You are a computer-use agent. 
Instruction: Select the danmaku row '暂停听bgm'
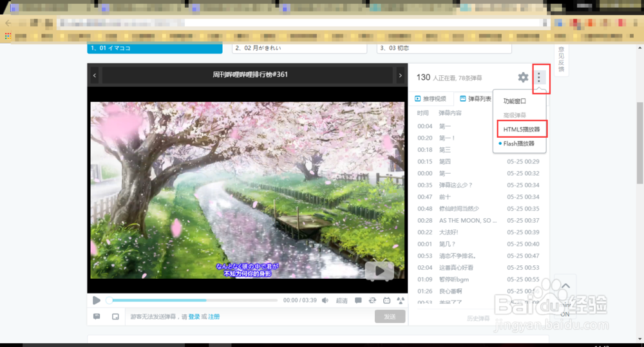coord(478,279)
